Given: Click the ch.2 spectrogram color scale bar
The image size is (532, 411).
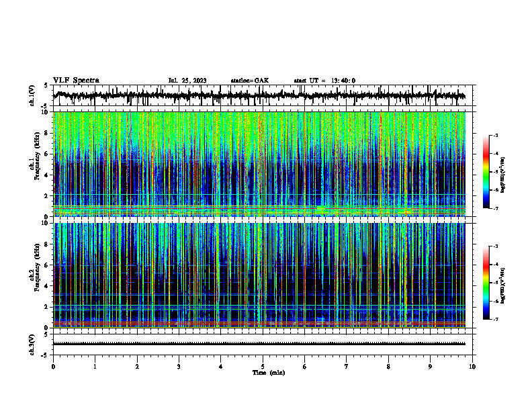Looking at the screenshot, I should pyautogui.click(x=486, y=283).
